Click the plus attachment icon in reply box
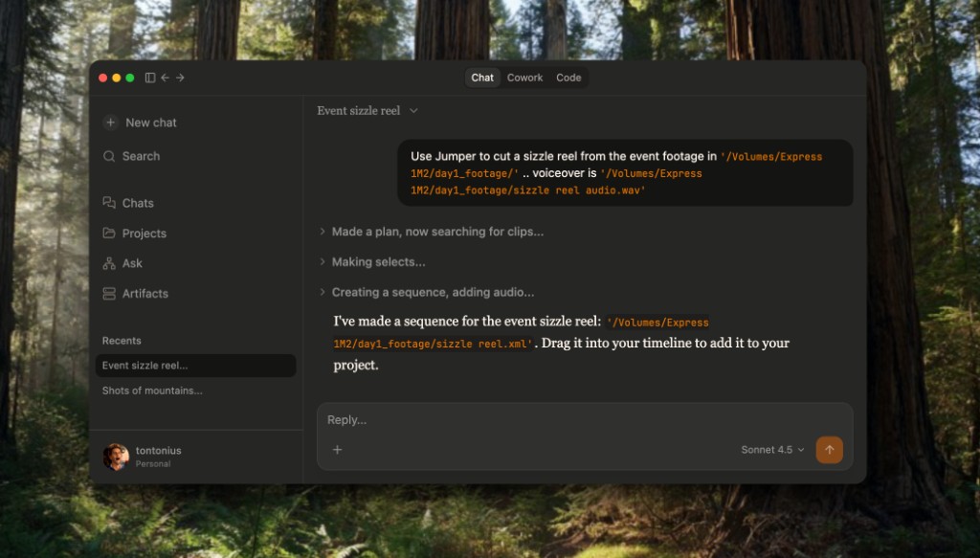Viewport: 980px width, 558px height. (337, 450)
